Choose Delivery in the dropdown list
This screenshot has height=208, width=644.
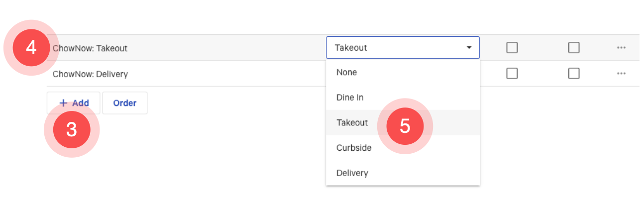pyautogui.click(x=352, y=173)
